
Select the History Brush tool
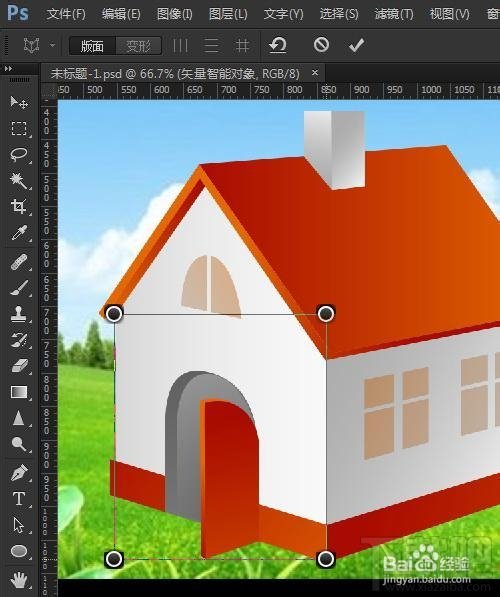pos(19,340)
